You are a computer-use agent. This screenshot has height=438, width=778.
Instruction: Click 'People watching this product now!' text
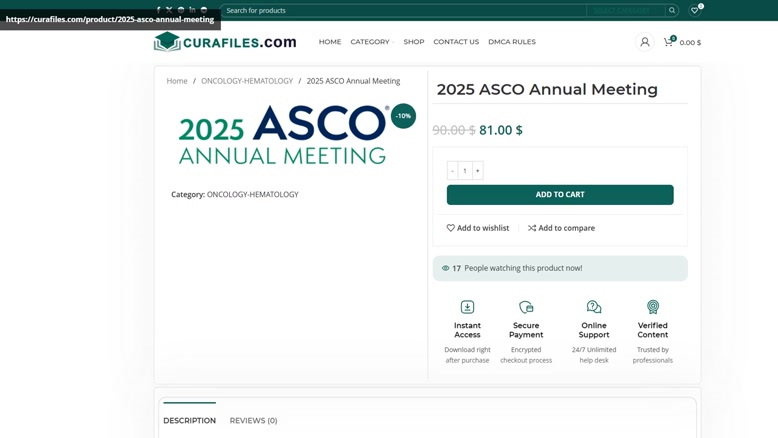click(x=523, y=268)
